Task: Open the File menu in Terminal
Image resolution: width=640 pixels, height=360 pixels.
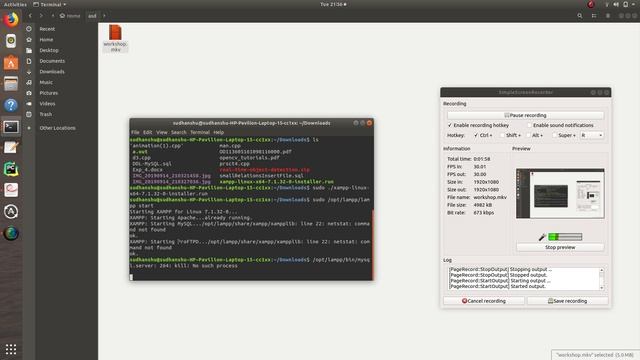Action: coord(135,132)
